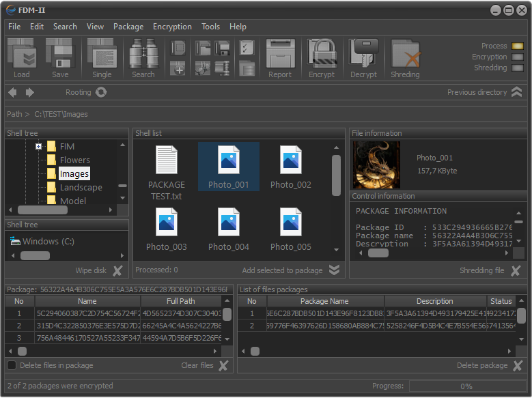Click the Wipe disk label
Viewport: 532px width, 398px height.
coord(91,270)
